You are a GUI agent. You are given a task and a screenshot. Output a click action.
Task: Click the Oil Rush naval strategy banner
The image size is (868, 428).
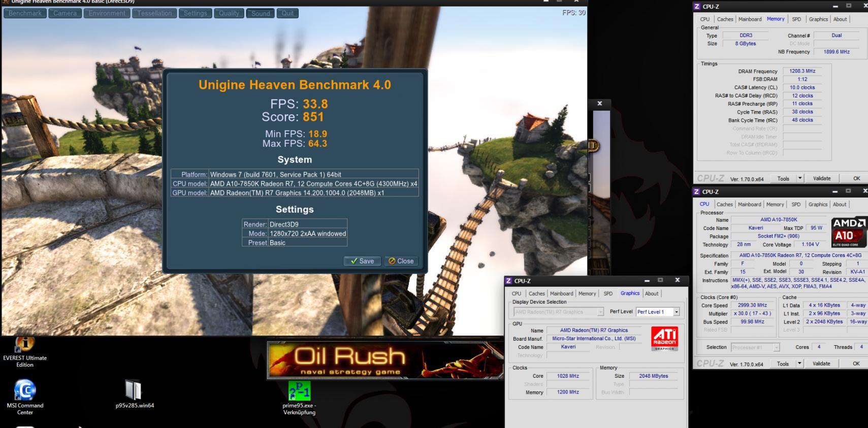tap(385, 360)
